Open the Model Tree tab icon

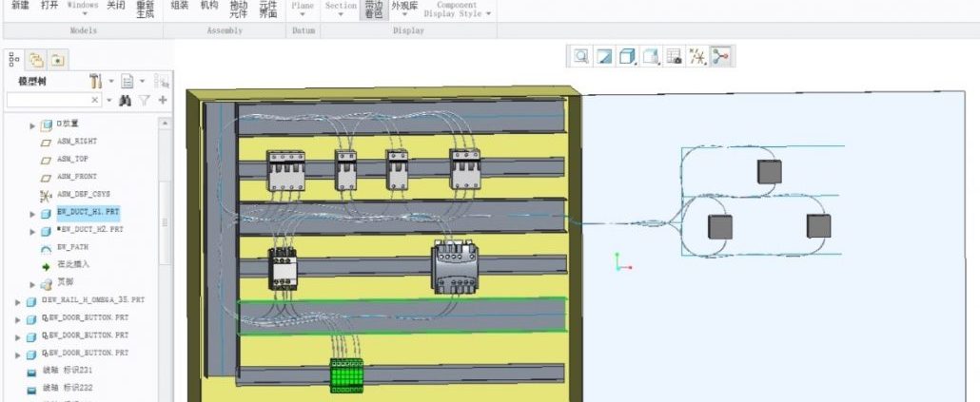[13, 59]
